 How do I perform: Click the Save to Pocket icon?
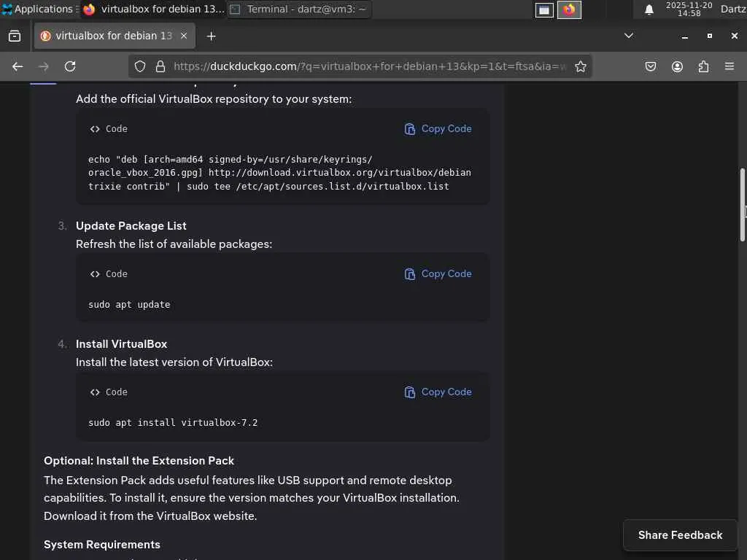(x=651, y=66)
